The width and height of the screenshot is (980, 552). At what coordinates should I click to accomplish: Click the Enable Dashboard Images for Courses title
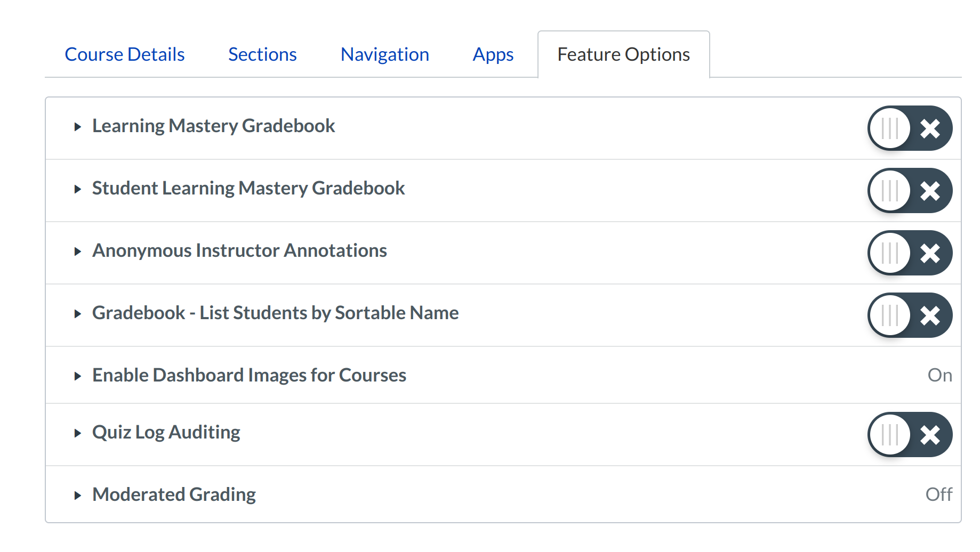249,375
